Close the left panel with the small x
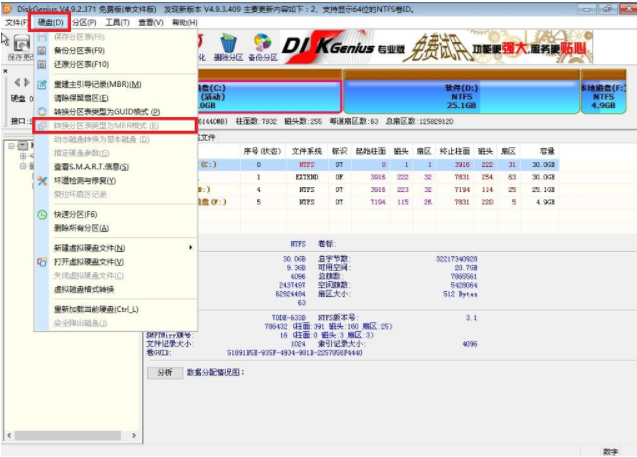 point(5,71)
